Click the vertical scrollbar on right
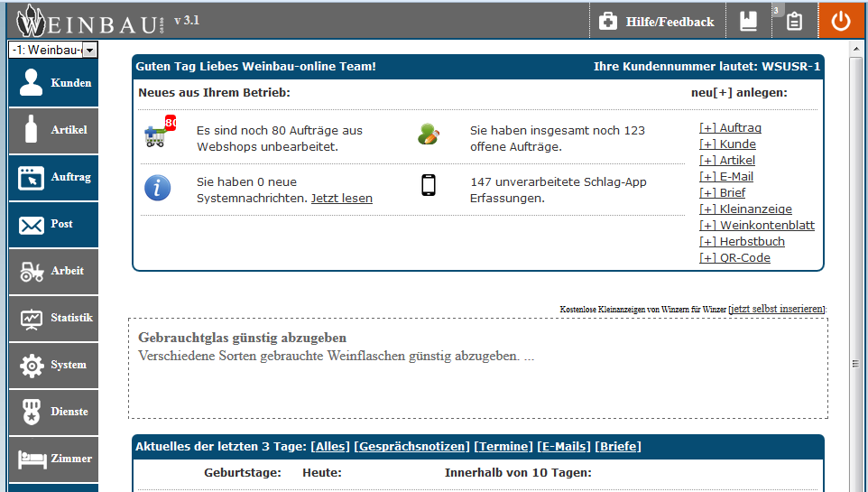 pos(855,271)
